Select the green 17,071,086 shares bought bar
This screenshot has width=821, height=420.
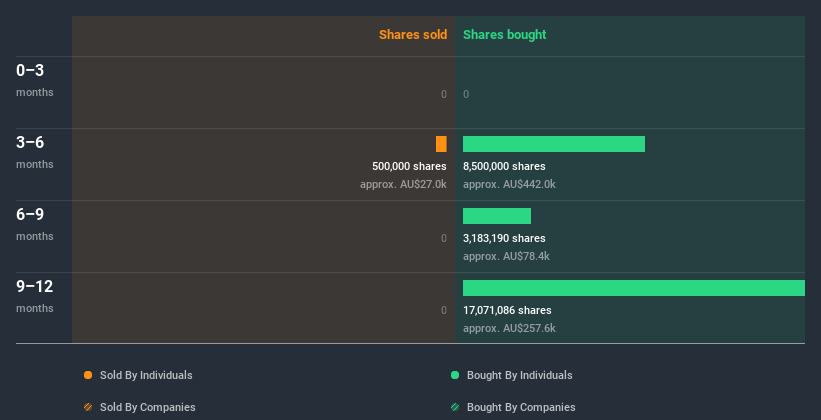634,288
